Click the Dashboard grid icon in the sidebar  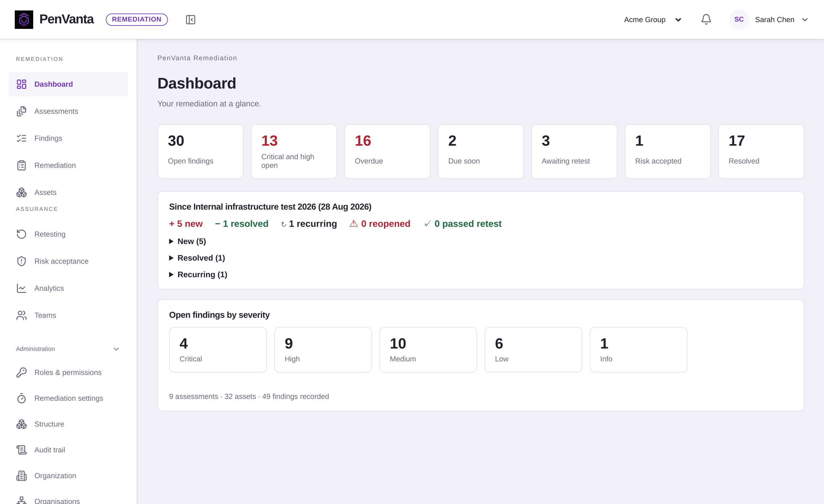[22, 84]
